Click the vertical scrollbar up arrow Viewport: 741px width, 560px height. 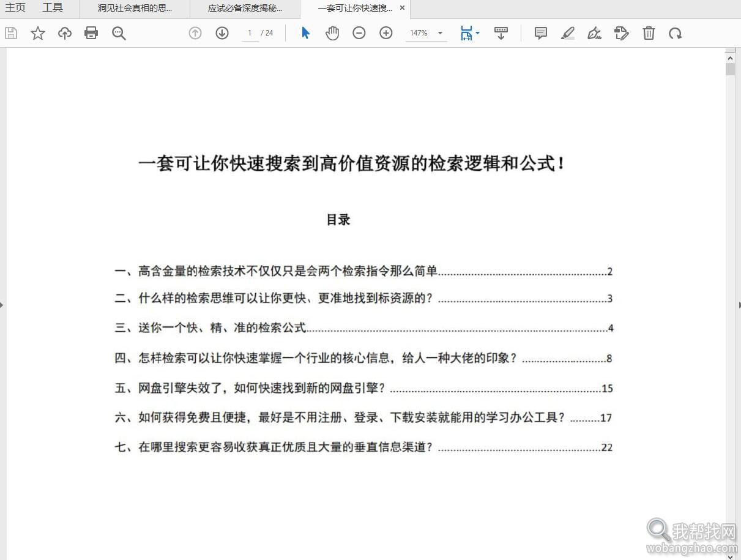pos(730,57)
